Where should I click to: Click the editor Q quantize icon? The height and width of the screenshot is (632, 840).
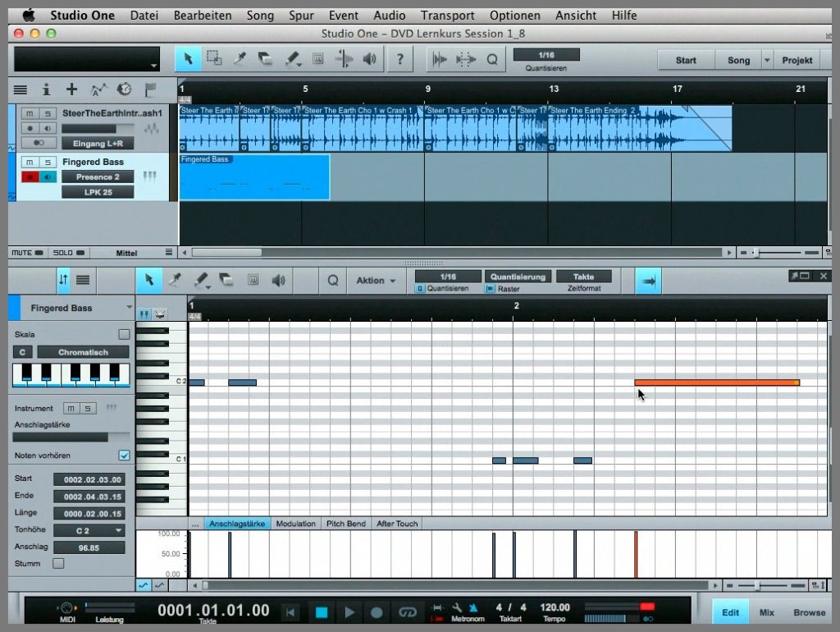click(333, 281)
